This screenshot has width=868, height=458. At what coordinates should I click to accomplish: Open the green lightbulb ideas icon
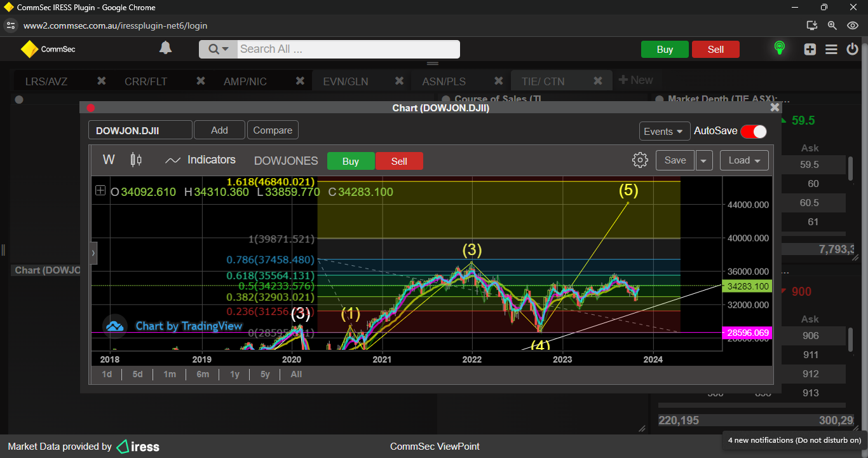coord(779,48)
